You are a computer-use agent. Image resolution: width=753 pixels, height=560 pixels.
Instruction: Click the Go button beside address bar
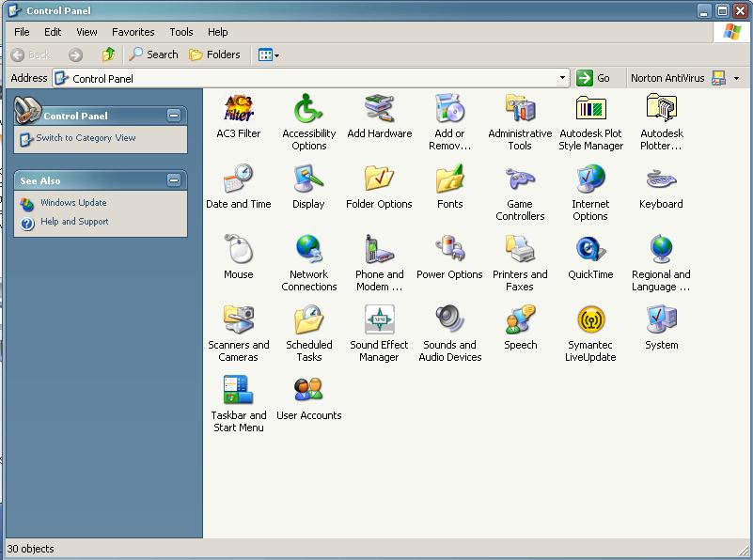point(594,78)
